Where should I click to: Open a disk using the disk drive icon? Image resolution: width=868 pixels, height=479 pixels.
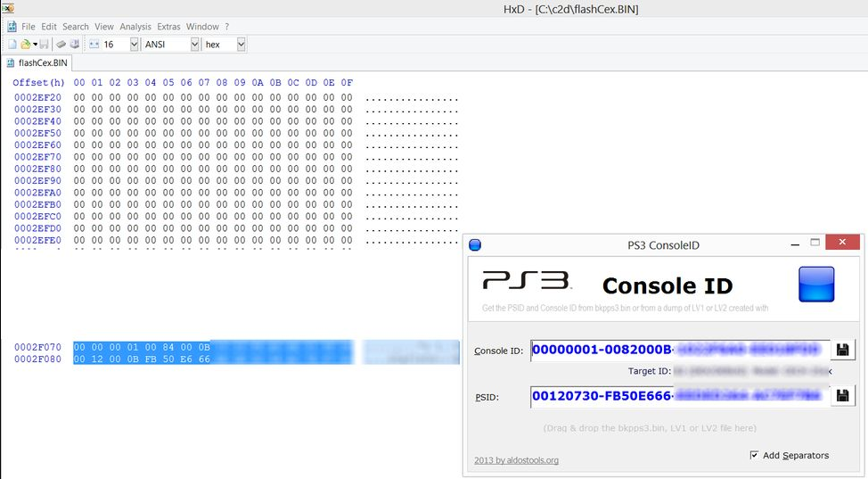75,45
